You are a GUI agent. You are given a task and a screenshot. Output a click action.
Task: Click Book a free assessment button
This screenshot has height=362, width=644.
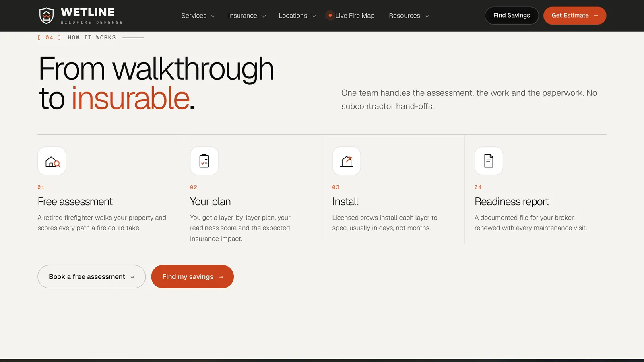tap(92, 277)
